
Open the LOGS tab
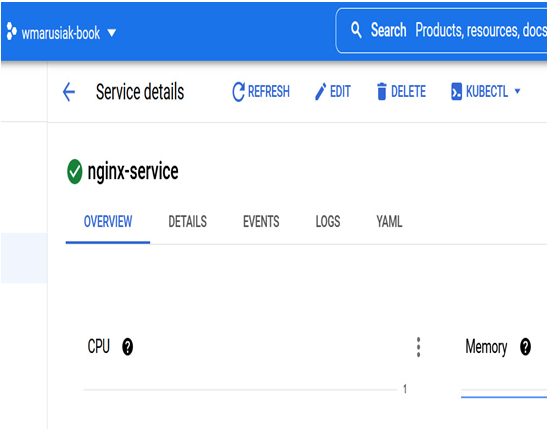[328, 221]
